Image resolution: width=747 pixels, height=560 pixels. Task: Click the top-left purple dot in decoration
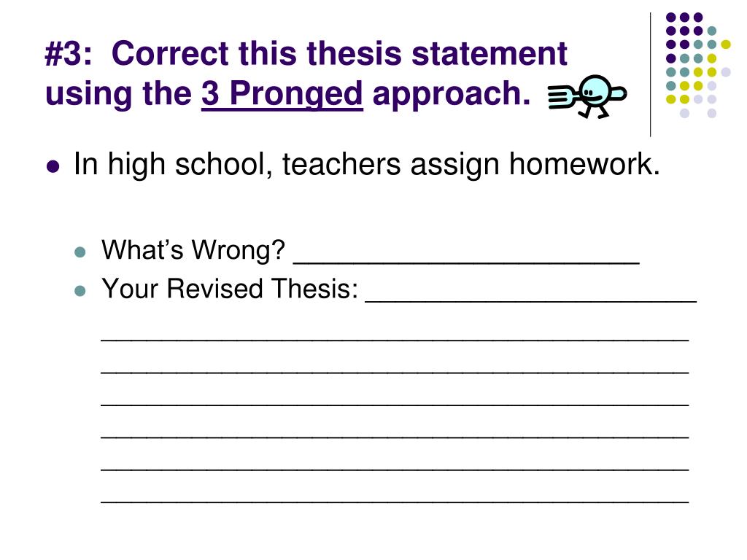[671, 17]
